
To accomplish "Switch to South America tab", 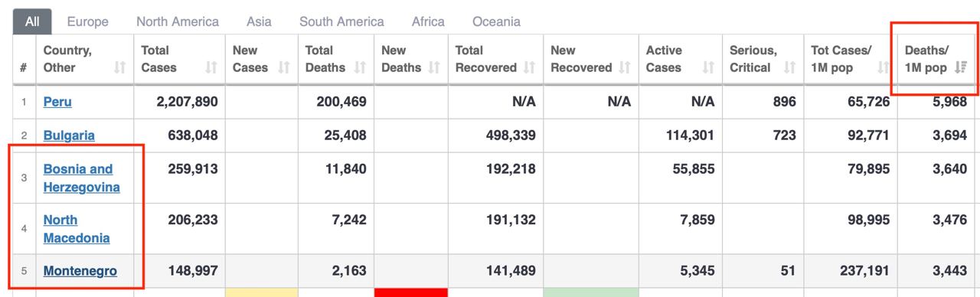I will [x=341, y=21].
